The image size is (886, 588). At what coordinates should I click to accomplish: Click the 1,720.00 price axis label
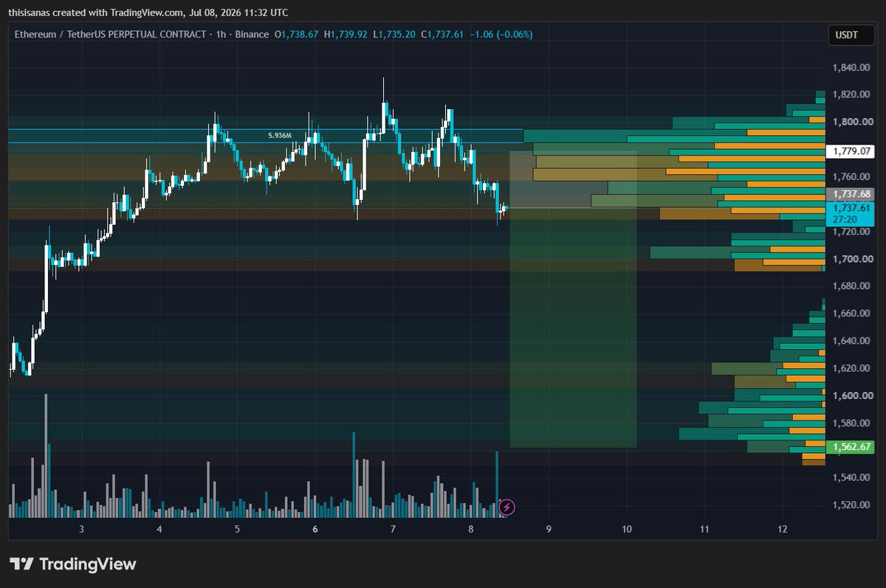tap(853, 232)
